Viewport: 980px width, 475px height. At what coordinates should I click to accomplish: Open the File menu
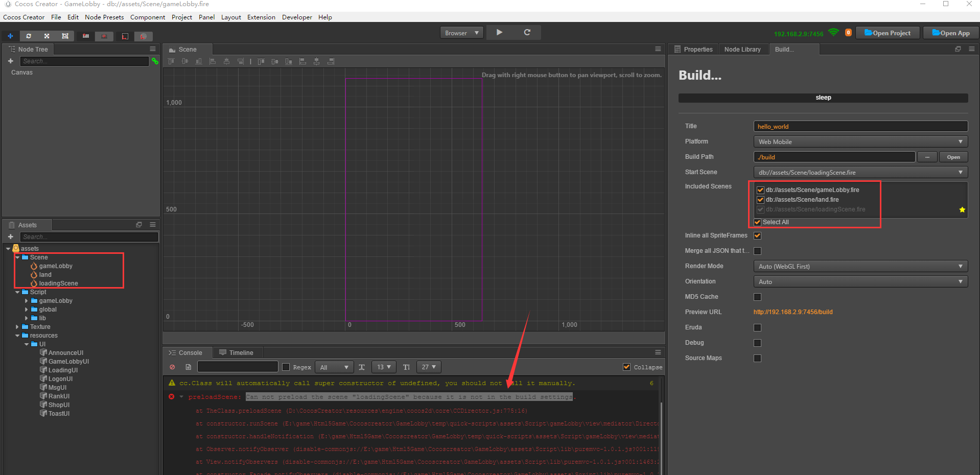pyautogui.click(x=56, y=17)
